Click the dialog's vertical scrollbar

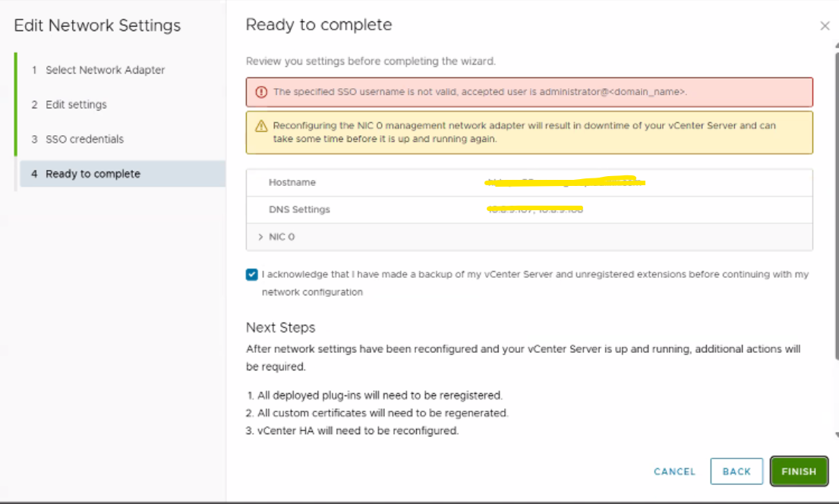[x=837, y=228]
